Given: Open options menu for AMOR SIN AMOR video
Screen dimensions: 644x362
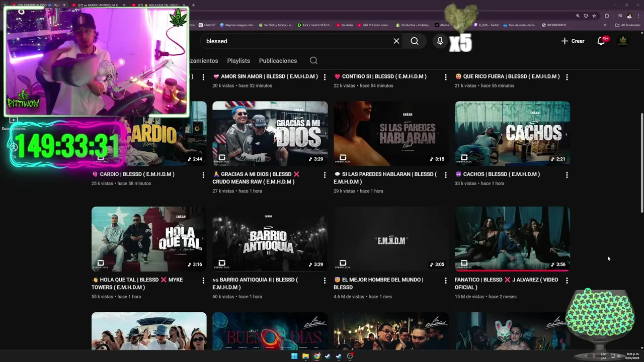Looking at the screenshot, I should coord(325,77).
